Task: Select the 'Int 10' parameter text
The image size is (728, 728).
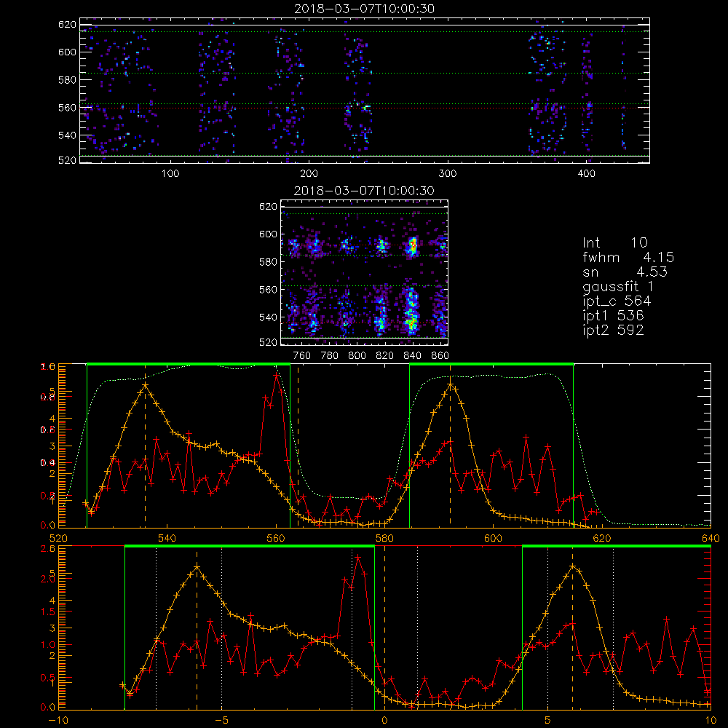Action: coord(615,243)
